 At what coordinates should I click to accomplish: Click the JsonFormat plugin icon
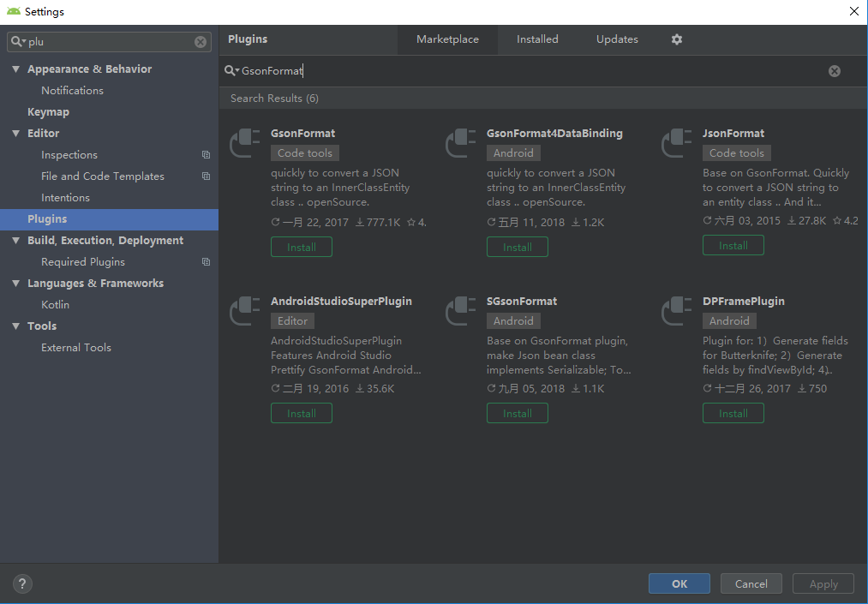(x=677, y=143)
